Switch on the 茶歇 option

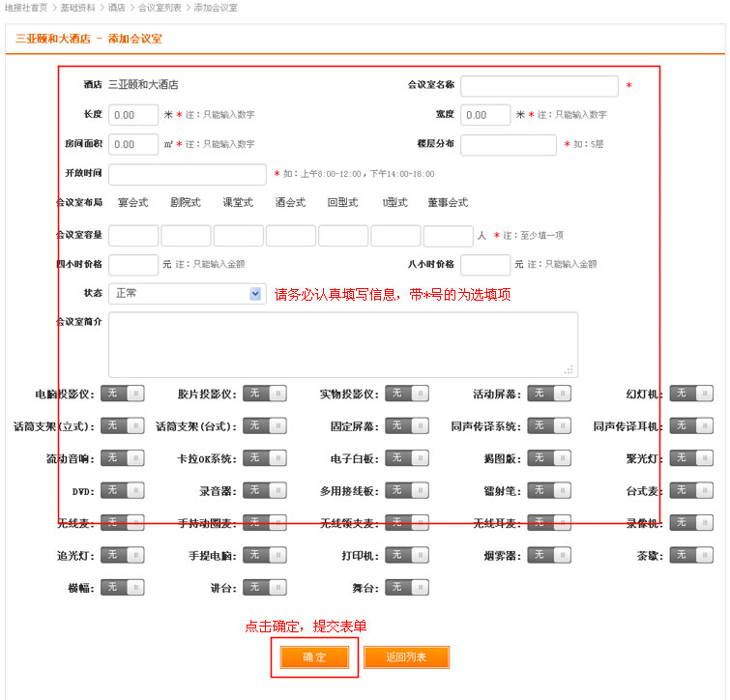[691, 555]
